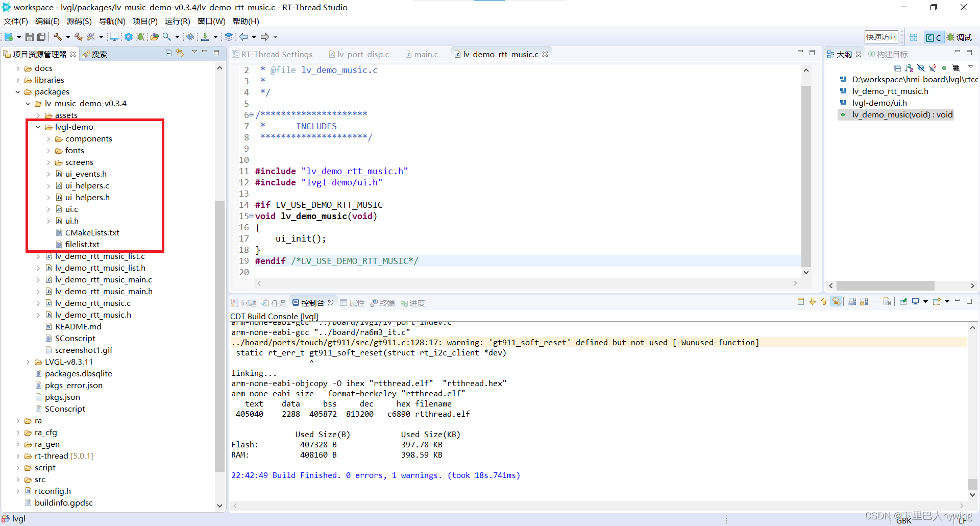This screenshot has height=526, width=980.
Task: Click the green download flash icon
Action: (205, 37)
